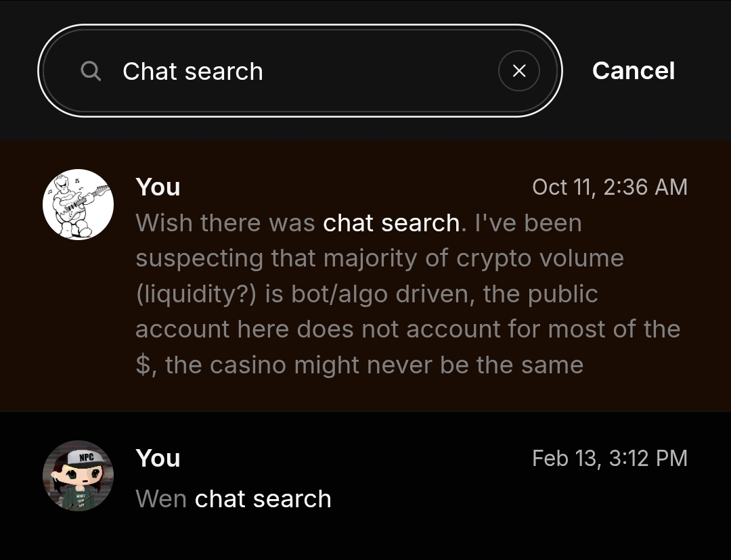Open the guitar-playing turtle avatar
This screenshot has height=560, width=731.
click(78, 204)
